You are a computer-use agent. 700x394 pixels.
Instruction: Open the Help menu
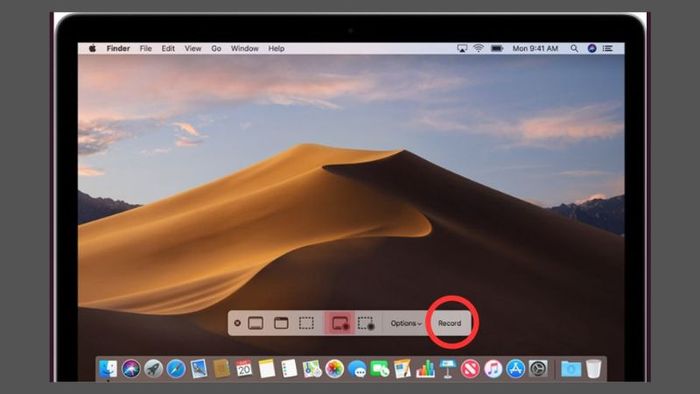[x=276, y=48]
